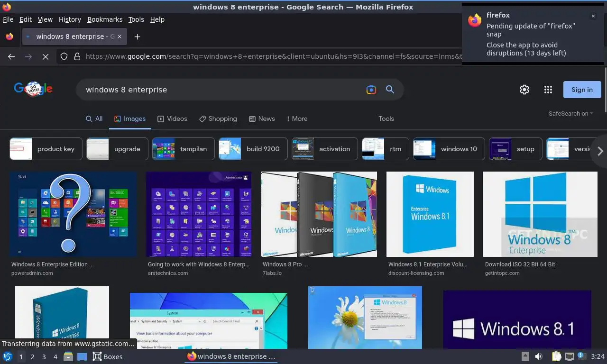The image size is (607, 364).
Task: Open the Edit menu
Action: tap(26, 19)
